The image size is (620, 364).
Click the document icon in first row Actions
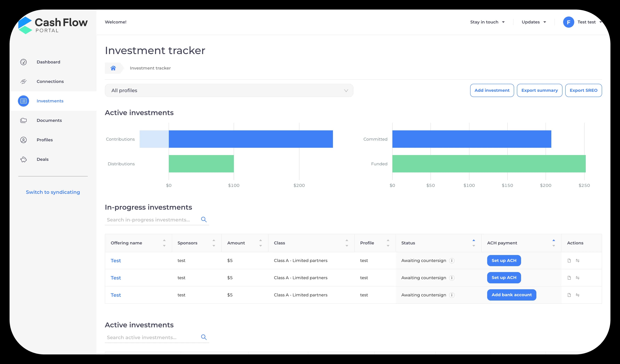point(569,260)
